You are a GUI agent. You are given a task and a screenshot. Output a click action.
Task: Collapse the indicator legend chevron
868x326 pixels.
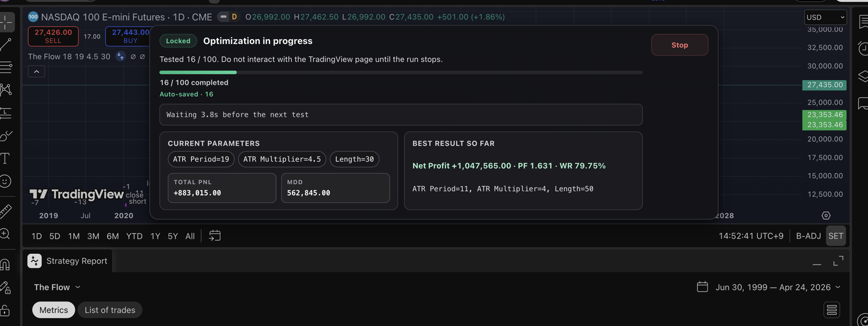pyautogui.click(x=36, y=72)
